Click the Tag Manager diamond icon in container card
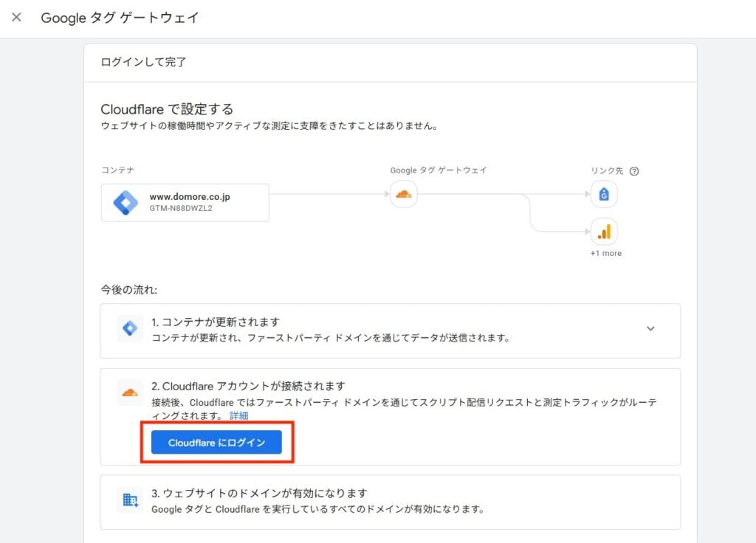The height and width of the screenshot is (543, 756). (x=126, y=203)
